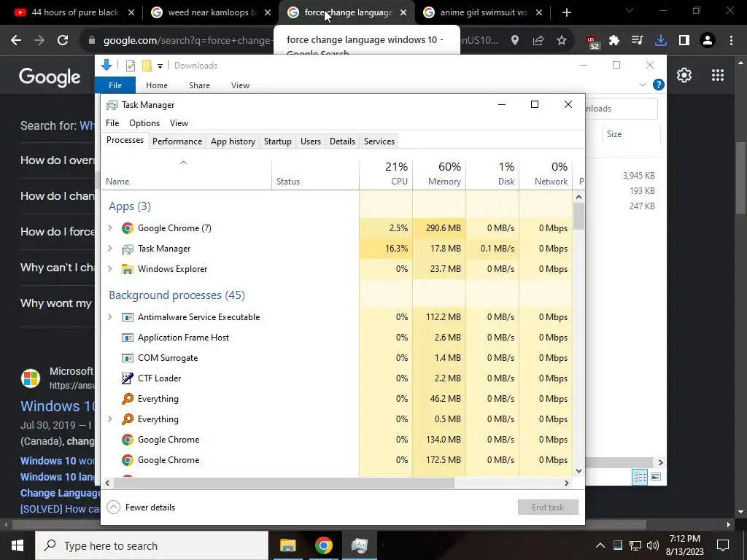This screenshot has height=560, width=747.
Task: Open Task Manager's View menu
Action: point(179,123)
